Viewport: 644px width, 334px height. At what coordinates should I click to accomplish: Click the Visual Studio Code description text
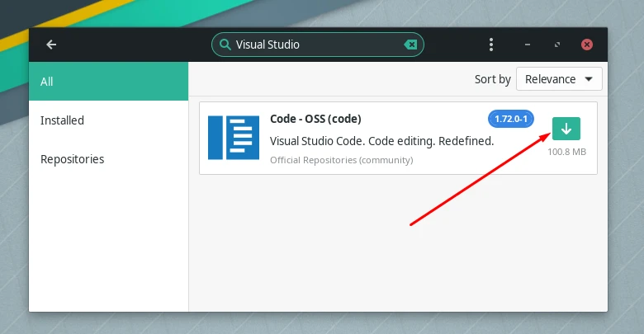pyautogui.click(x=381, y=141)
